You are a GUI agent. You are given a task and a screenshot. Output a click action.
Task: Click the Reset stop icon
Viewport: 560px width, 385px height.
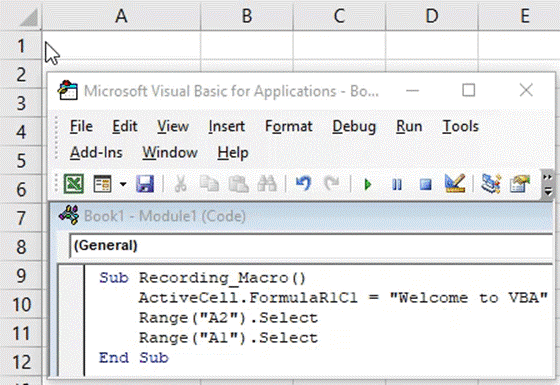[x=425, y=185]
